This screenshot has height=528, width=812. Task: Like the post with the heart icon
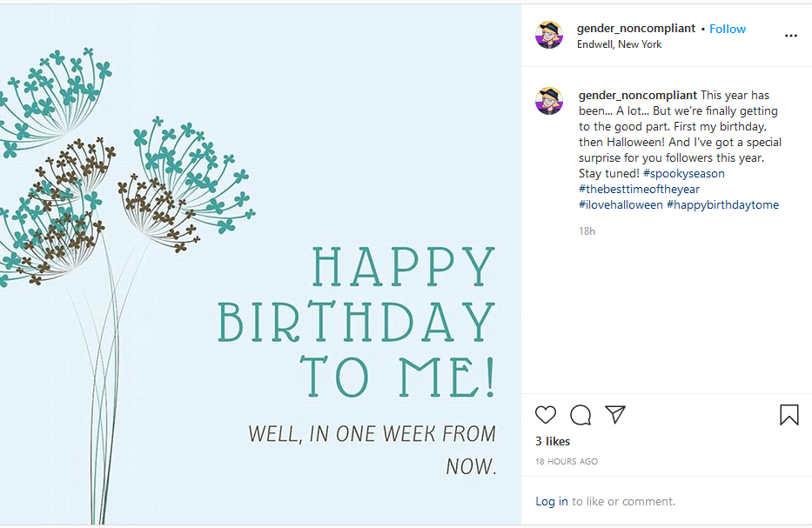pyautogui.click(x=546, y=415)
